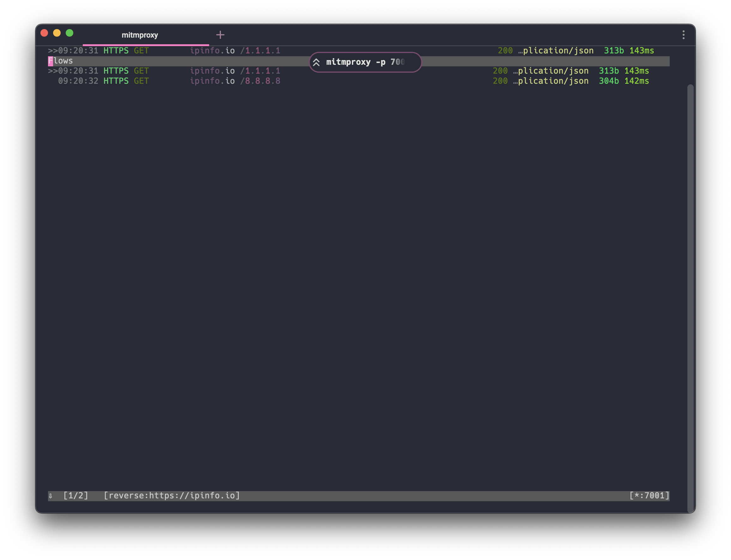The width and height of the screenshot is (731, 560).
Task: Click the HTTPS label on the /8.8.8.8 flow
Action: [116, 81]
